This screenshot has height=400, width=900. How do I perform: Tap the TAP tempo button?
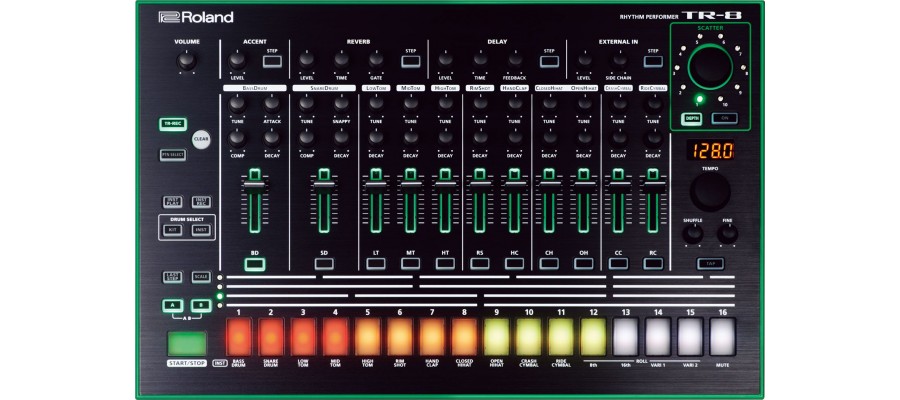(711, 264)
